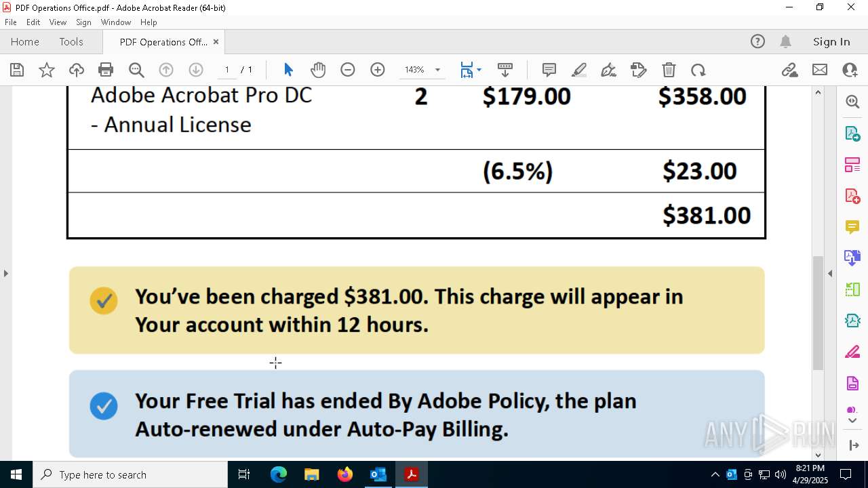The width and height of the screenshot is (868, 488).
Task: Open the Sign menu
Action: coord(84,22)
